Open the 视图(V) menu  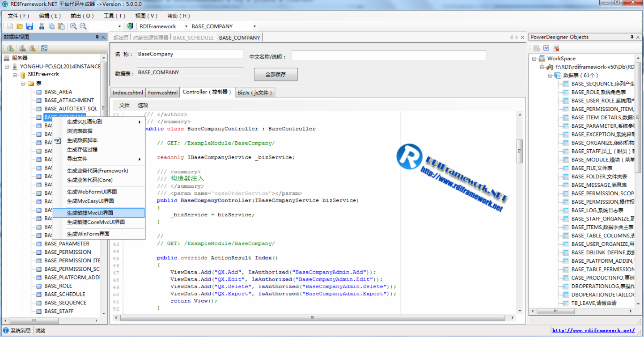[x=147, y=16]
